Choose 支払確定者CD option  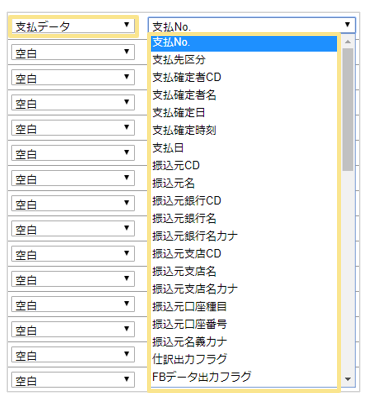(x=244, y=77)
